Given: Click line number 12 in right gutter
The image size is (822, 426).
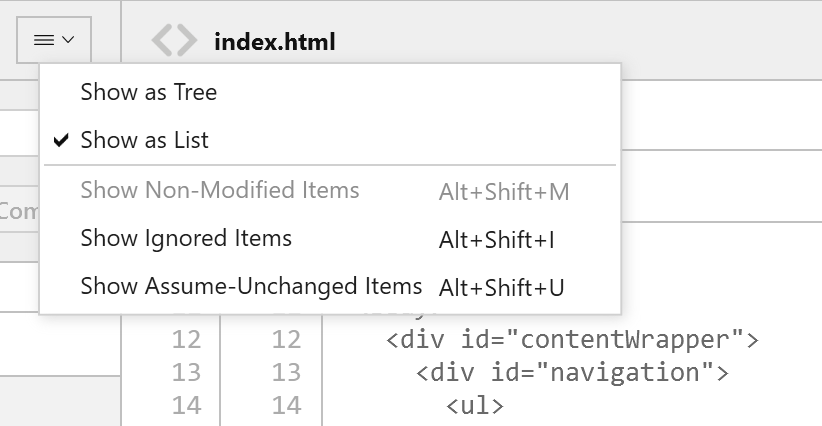Looking at the screenshot, I should coord(286,340).
